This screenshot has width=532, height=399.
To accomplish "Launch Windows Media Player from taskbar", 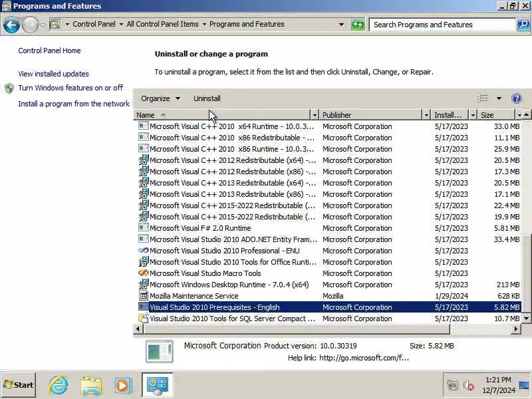I will coord(122,386).
